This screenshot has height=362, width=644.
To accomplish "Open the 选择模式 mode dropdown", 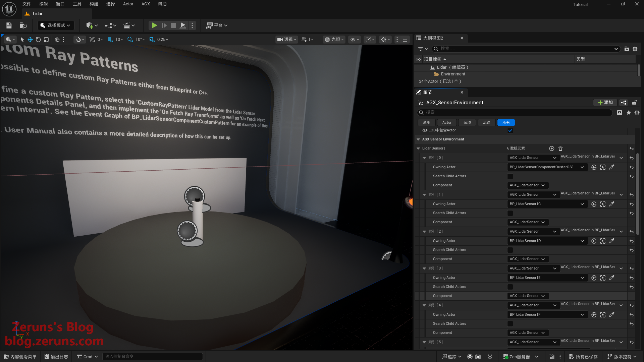I will click(x=56, y=25).
